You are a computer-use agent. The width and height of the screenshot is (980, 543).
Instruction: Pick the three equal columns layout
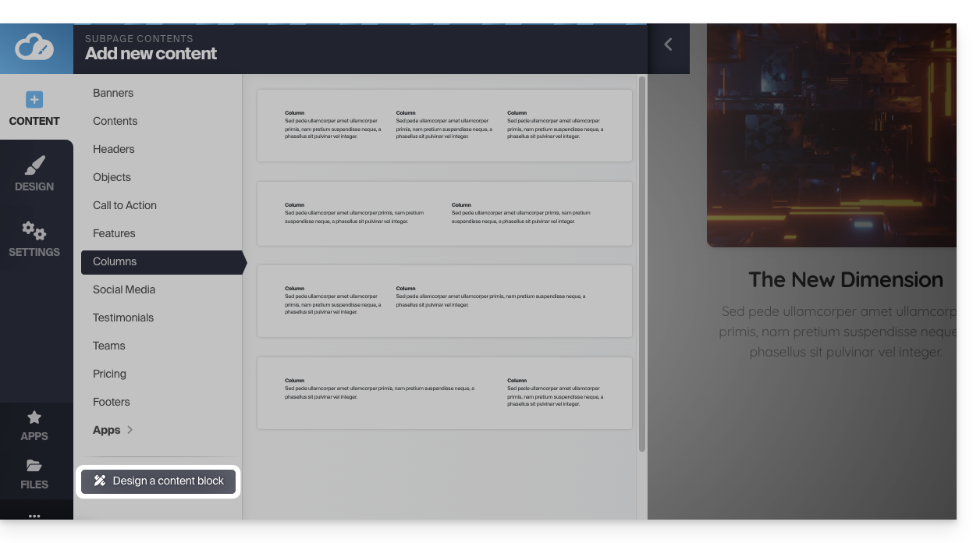coord(444,126)
